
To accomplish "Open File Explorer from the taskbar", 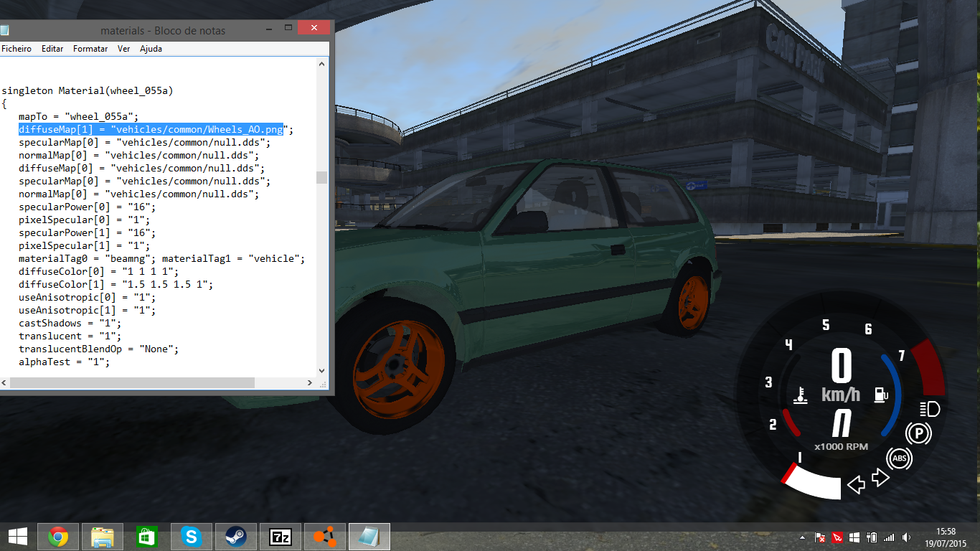I will 103,537.
